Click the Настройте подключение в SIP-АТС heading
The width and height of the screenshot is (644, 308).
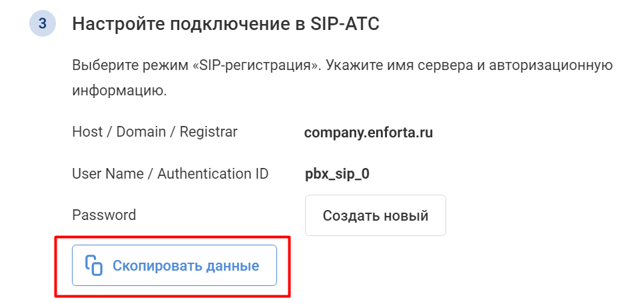pos(226,24)
